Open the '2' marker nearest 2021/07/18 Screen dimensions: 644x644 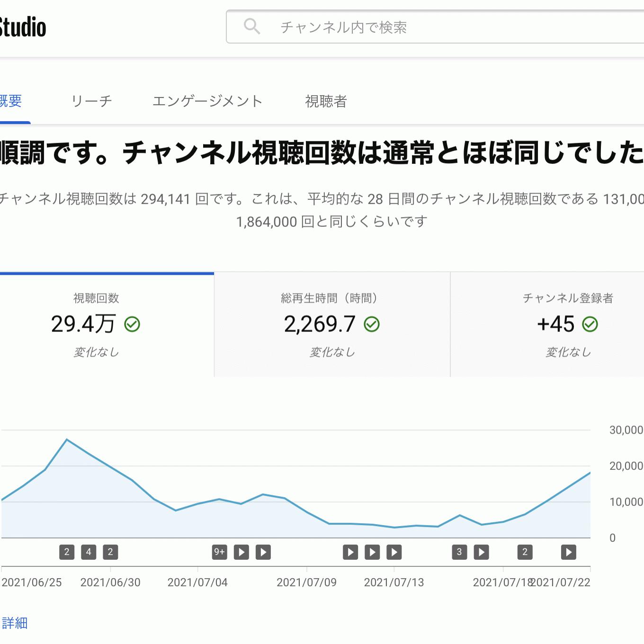click(x=525, y=552)
